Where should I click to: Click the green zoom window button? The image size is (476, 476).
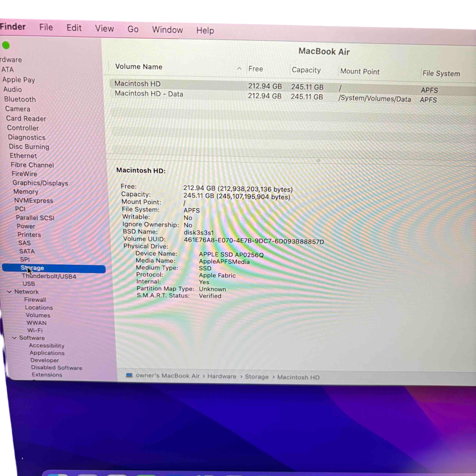[x=6, y=45]
